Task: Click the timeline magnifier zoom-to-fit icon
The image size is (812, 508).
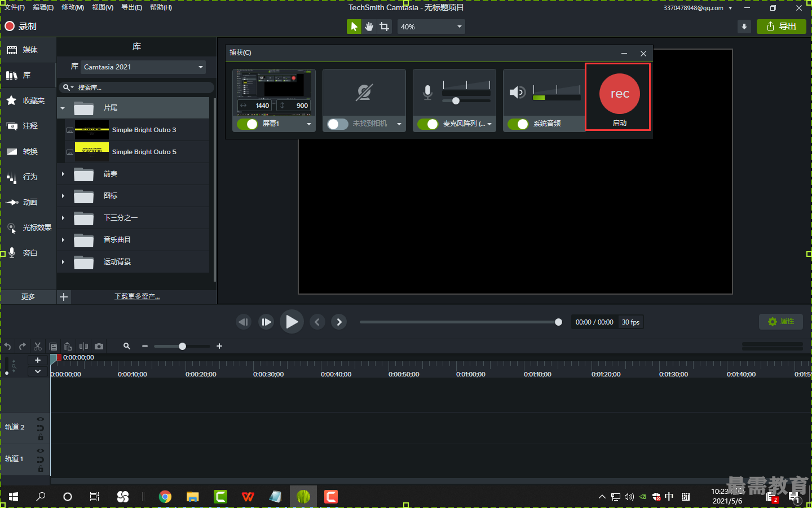Action: click(x=127, y=346)
